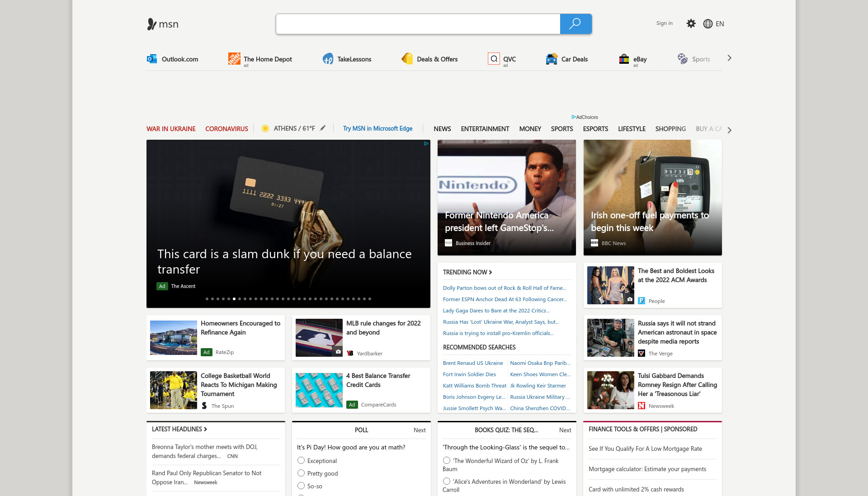Screen dimensions: 868x496
Task: Click Sign in link
Action: coord(664,23)
